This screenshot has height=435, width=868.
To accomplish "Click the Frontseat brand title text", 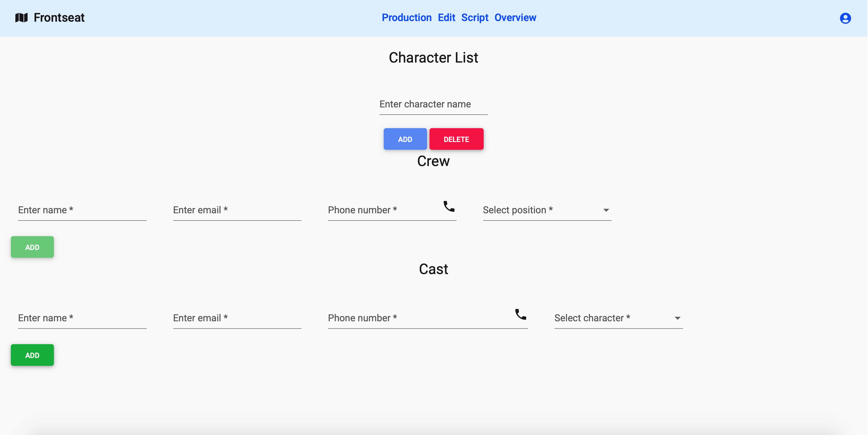I will click(59, 17).
